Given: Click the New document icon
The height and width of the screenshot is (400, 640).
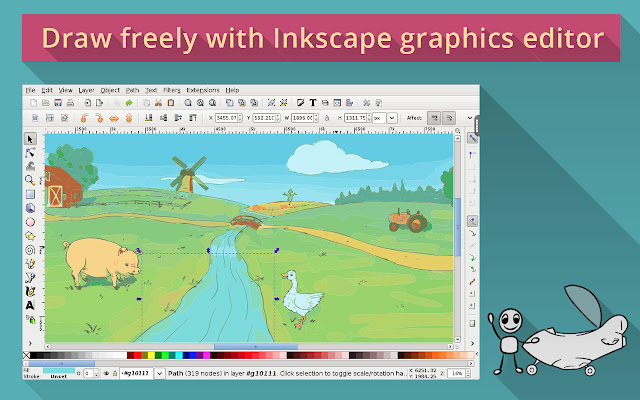Looking at the screenshot, I should coord(33,103).
